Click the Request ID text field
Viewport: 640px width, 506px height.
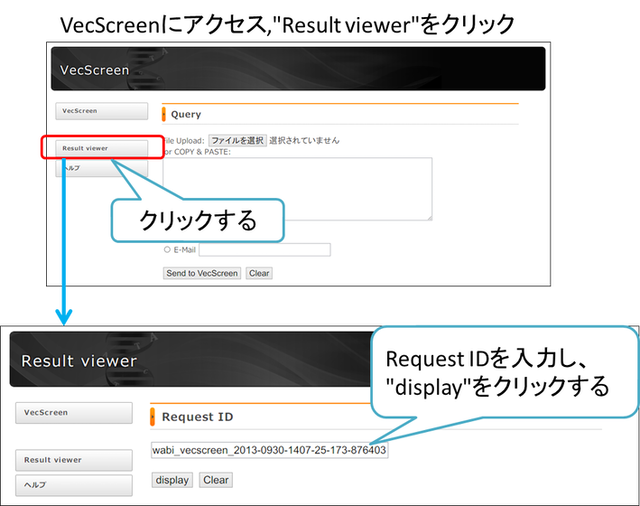click(269, 450)
